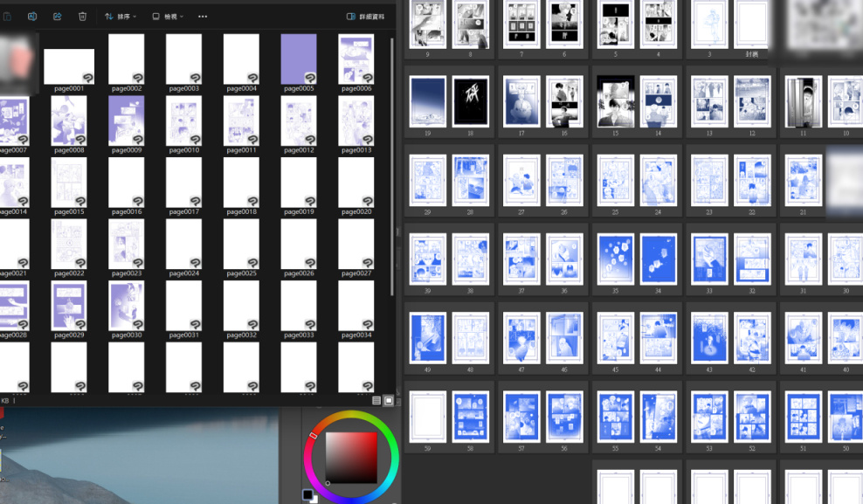The image size is (863, 504).
Task: Open page 24 in the page manager
Action: pyautogui.click(x=659, y=181)
